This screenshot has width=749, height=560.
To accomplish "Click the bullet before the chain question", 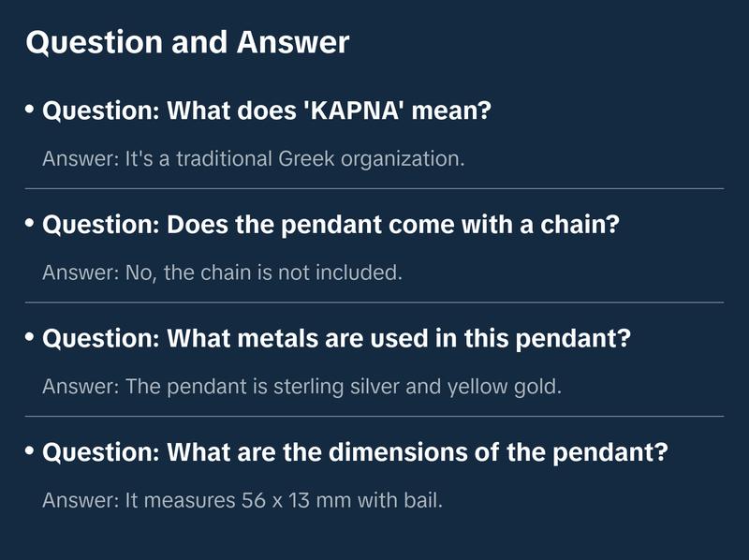I will pyautogui.click(x=30, y=225).
